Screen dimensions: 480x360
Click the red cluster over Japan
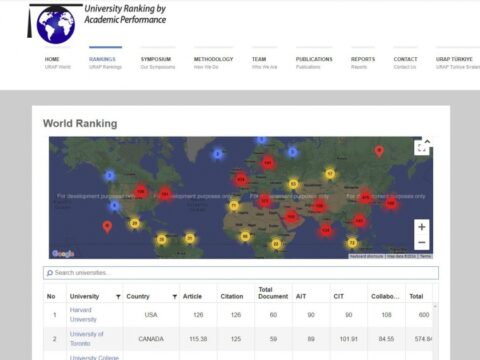[x=391, y=203]
